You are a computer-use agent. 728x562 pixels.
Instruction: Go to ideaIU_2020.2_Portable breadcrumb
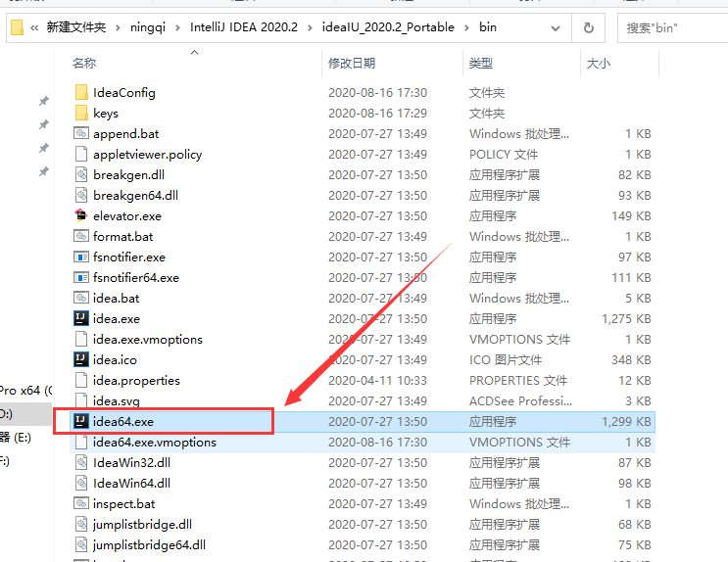tap(388, 27)
